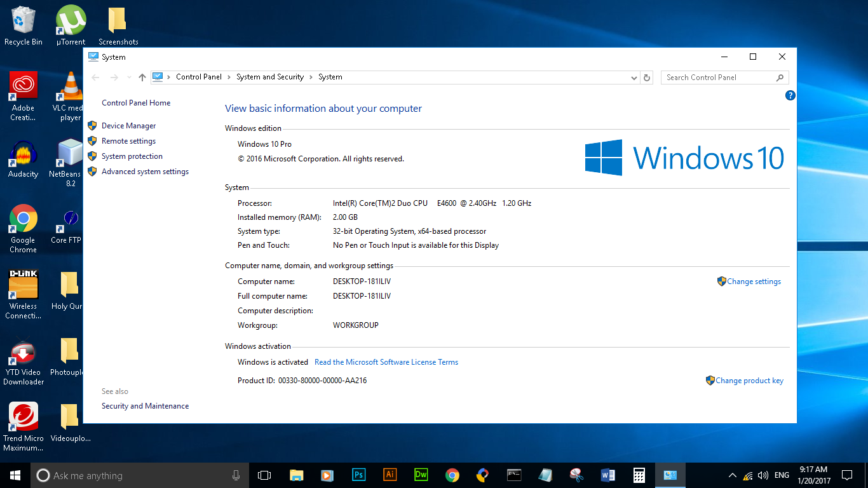Open Calculator from the taskbar
The height and width of the screenshot is (488, 868).
tap(639, 475)
